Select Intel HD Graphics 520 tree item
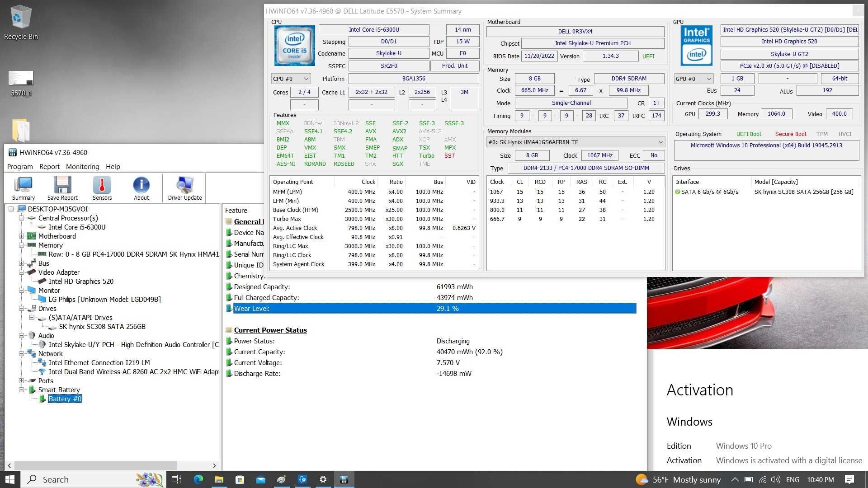Image resolution: width=868 pixels, height=488 pixels. point(81,281)
